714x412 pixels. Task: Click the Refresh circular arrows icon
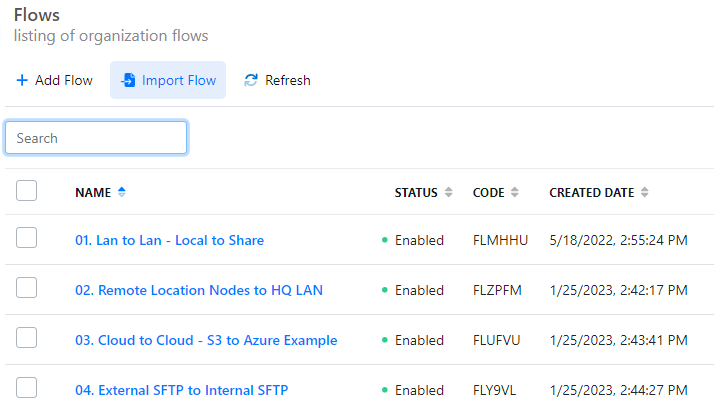pyautogui.click(x=251, y=80)
